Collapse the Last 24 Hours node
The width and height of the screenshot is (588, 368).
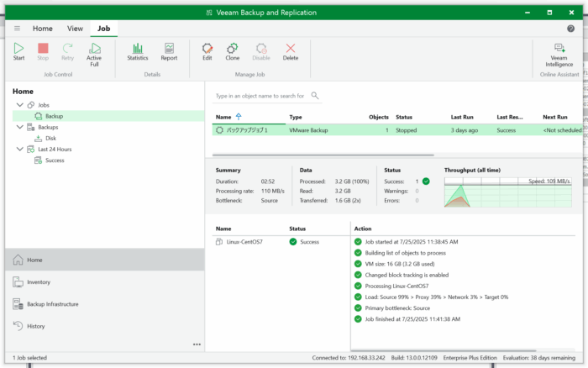[x=20, y=150]
